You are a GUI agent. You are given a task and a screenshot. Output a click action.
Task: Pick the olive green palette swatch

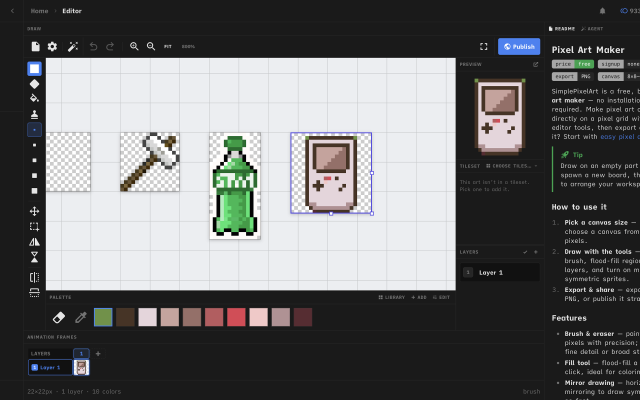103,318
